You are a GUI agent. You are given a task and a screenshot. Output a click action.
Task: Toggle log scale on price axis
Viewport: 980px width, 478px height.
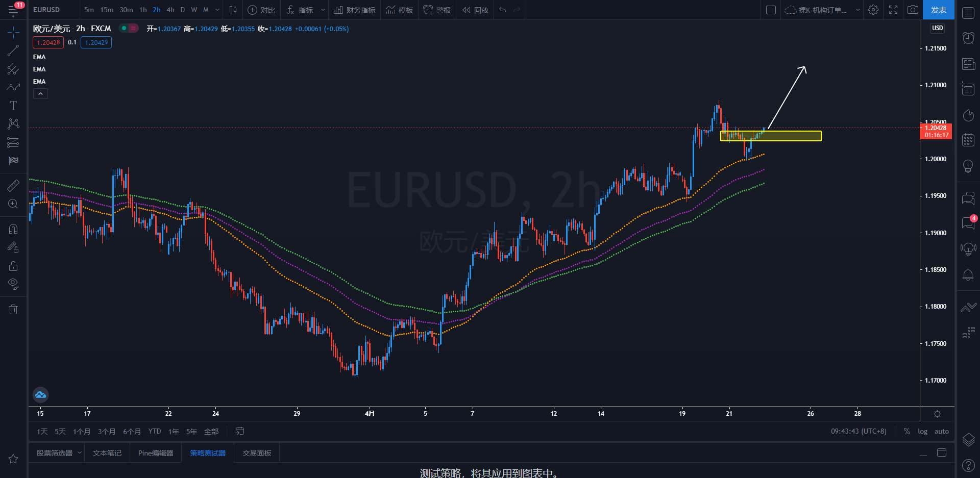pos(922,431)
